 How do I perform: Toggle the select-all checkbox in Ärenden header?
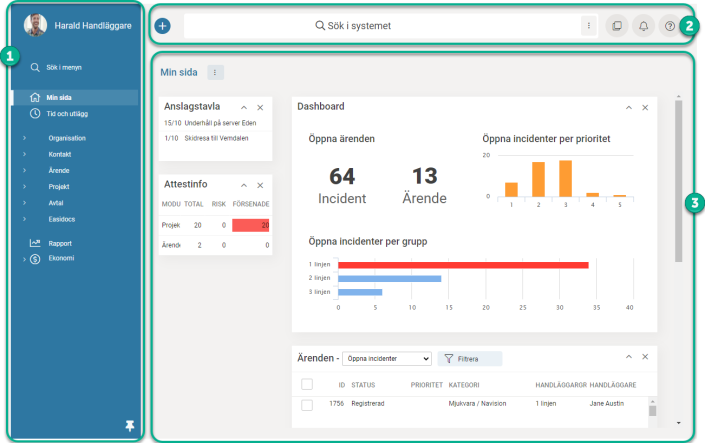tap(307, 384)
